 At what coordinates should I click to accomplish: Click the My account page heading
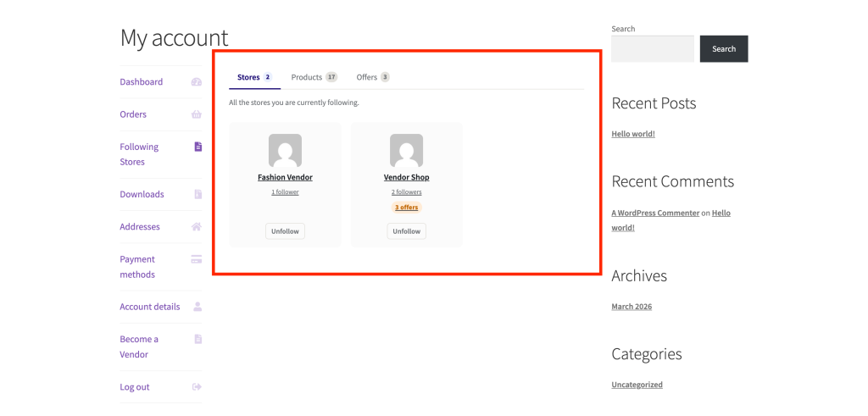click(174, 37)
